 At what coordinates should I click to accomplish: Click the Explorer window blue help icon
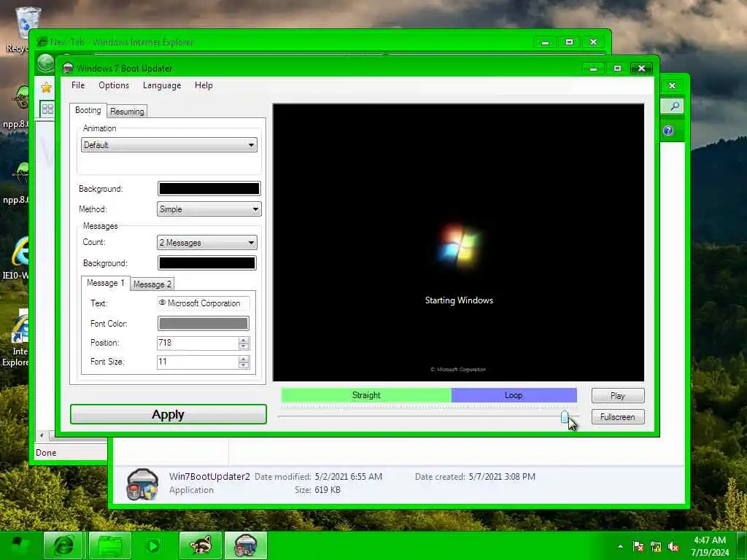[x=668, y=131]
